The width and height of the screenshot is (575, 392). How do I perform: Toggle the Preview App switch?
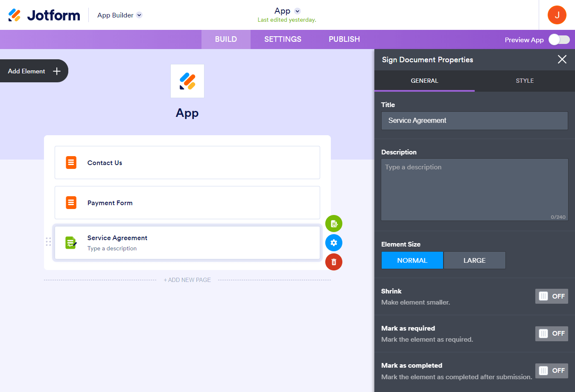click(559, 40)
